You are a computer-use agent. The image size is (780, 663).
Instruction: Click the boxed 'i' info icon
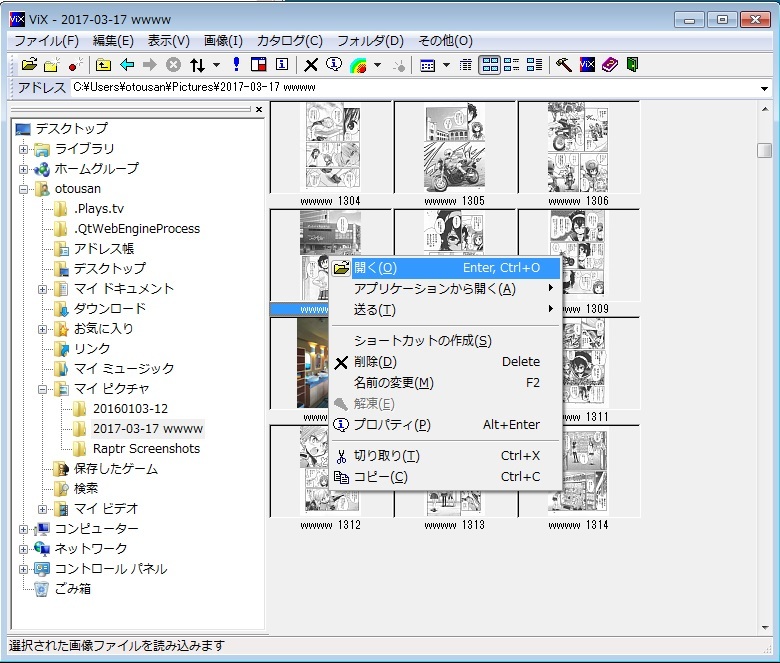[x=282, y=65]
